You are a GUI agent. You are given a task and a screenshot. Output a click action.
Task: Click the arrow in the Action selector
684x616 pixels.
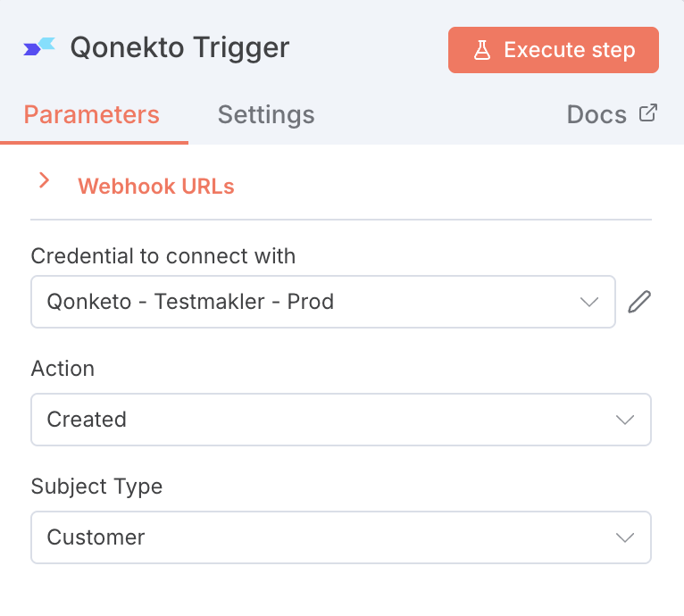tap(625, 420)
